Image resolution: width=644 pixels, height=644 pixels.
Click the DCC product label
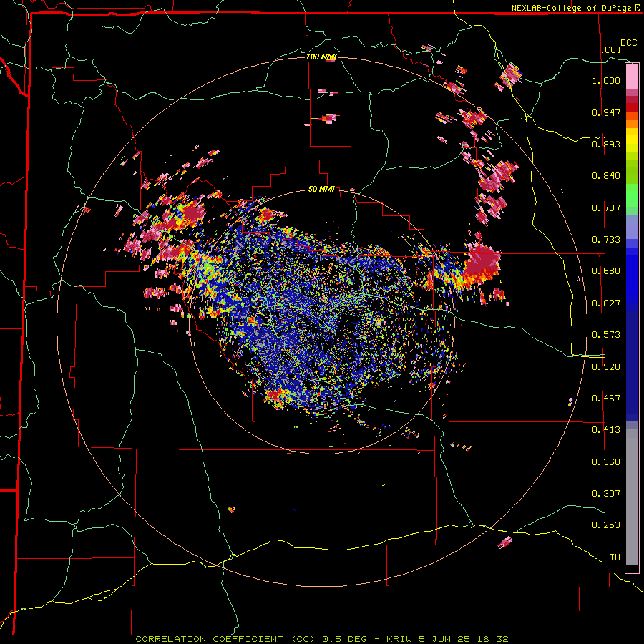click(628, 43)
